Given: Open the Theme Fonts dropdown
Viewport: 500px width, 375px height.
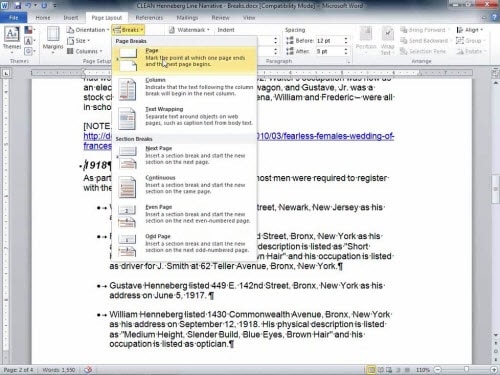Looking at the screenshot, I should tap(29, 41).
